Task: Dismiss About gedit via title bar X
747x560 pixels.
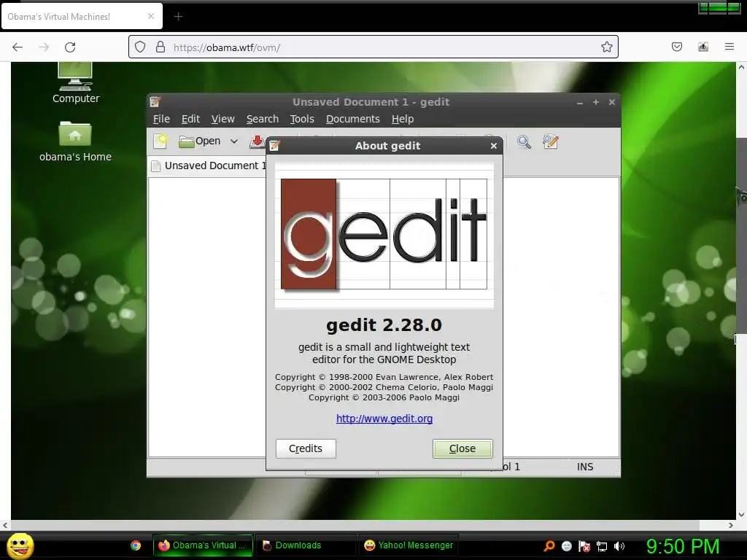Action: [x=494, y=146]
